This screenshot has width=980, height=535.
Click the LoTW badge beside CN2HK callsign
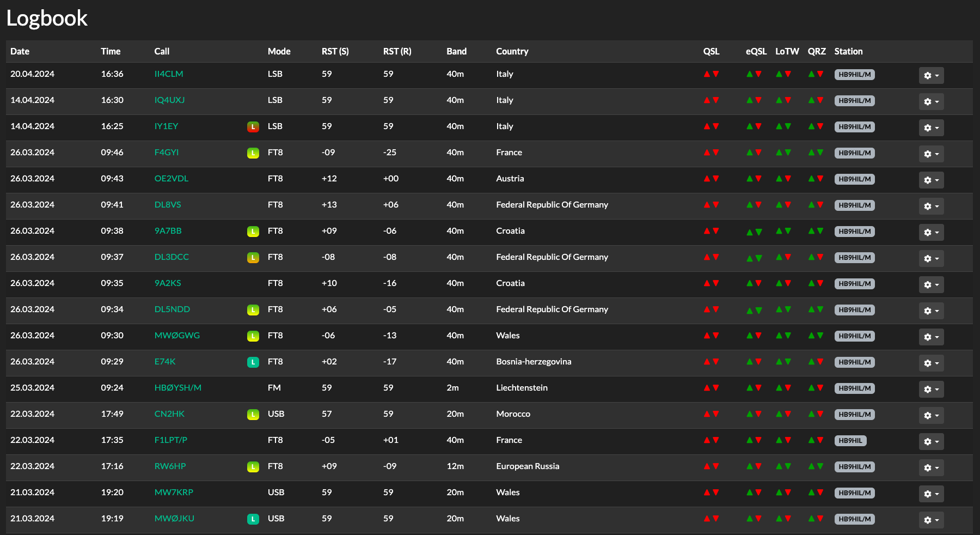click(253, 415)
